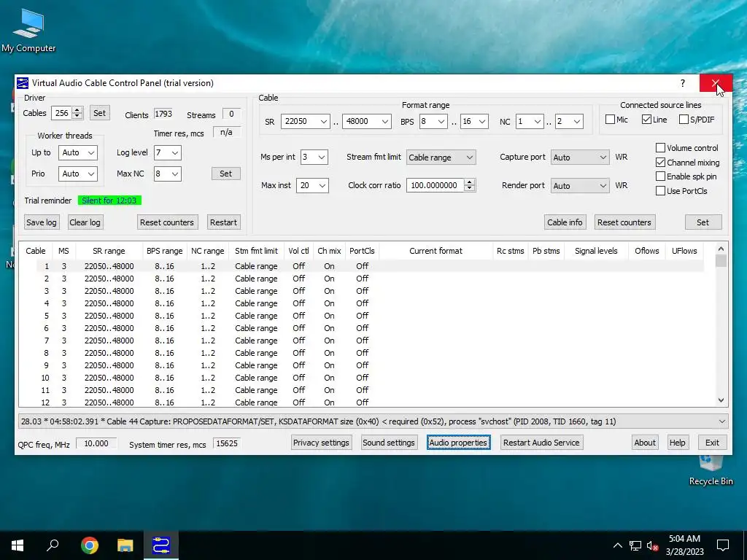Open taskbar Search magnifier

[53, 545]
